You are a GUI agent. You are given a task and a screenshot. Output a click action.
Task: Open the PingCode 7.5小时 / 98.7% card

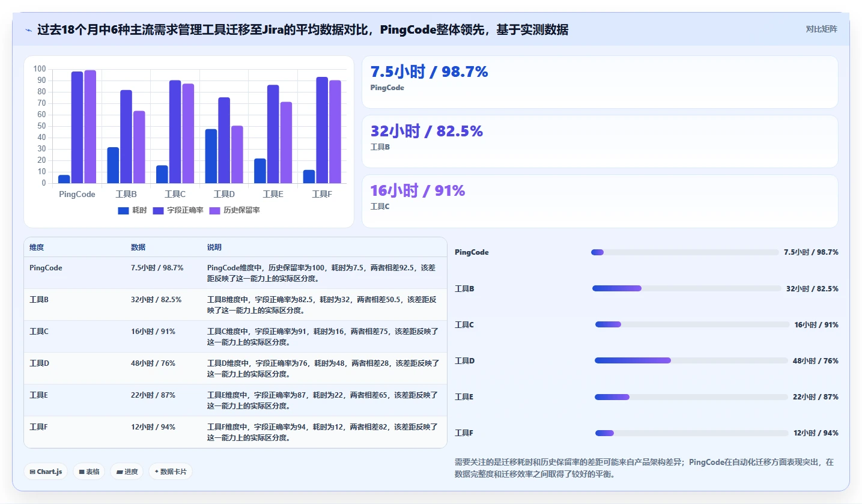point(599,82)
